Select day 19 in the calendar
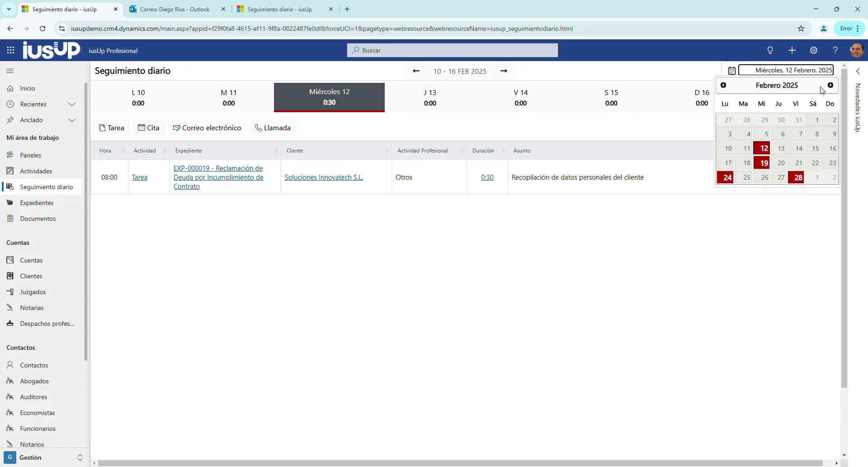This screenshot has width=868, height=467. pos(762,163)
